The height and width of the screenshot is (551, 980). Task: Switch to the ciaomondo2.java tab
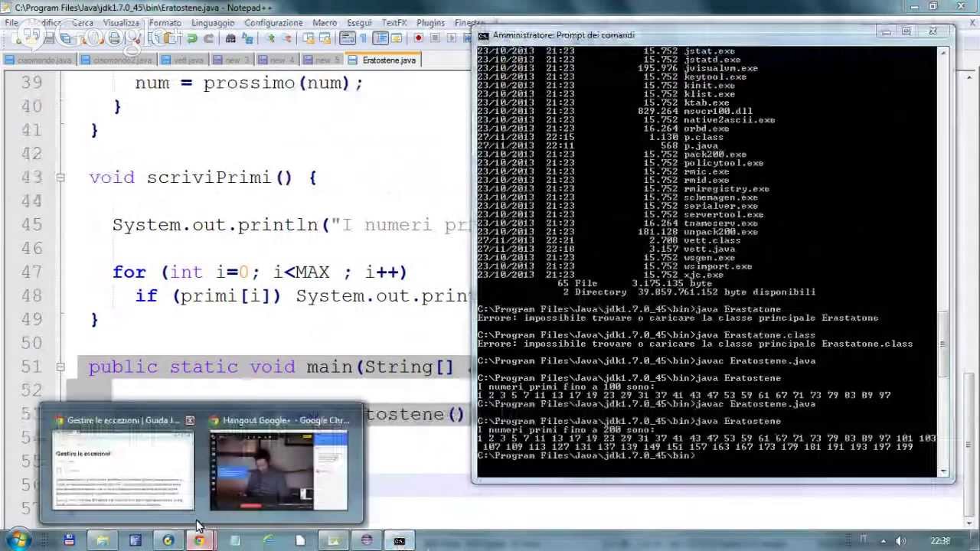tap(117, 60)
